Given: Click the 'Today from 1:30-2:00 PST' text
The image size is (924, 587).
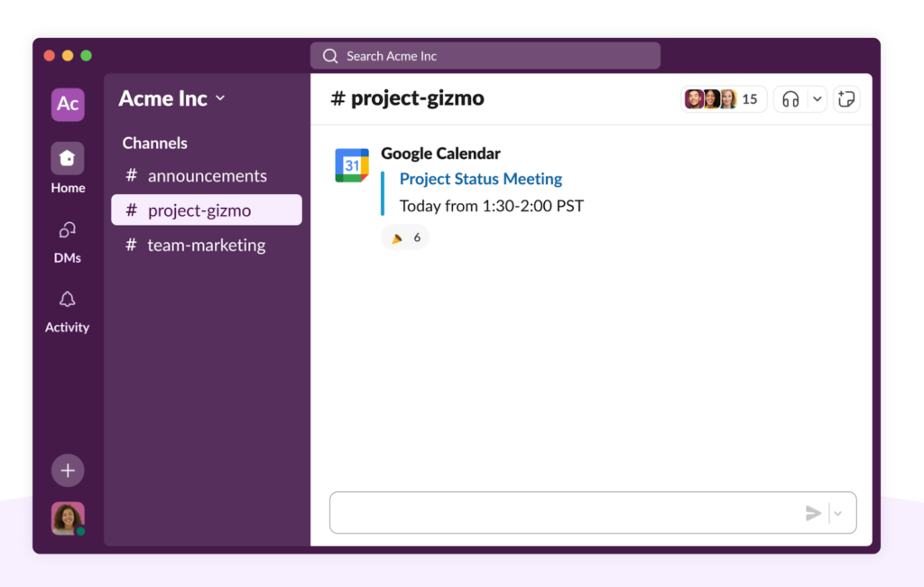Looking at the screenshot, I should [x=492, y=206].
